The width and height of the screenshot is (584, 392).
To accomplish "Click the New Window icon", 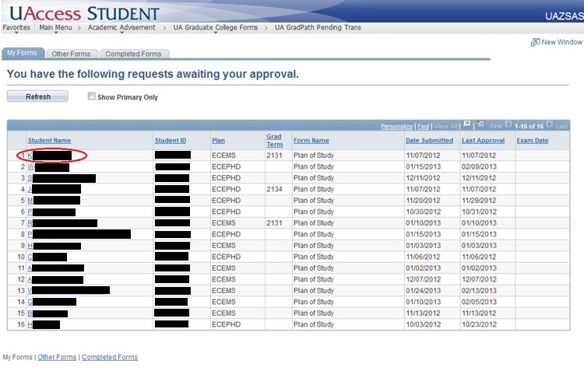I will [535, 42].
